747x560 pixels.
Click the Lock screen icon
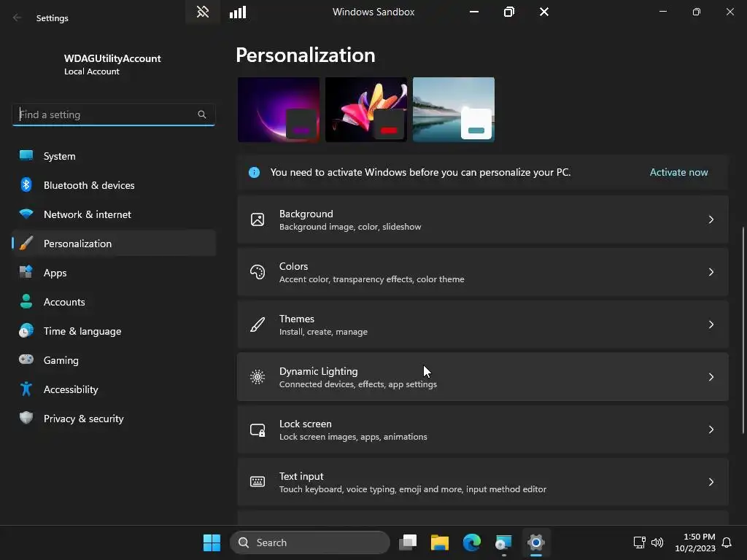258,430
